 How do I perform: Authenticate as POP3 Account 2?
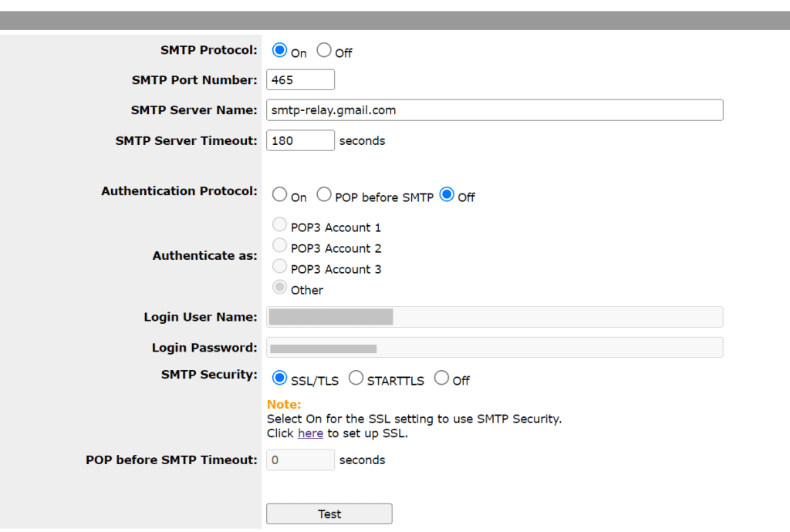[x=279, y=245]
